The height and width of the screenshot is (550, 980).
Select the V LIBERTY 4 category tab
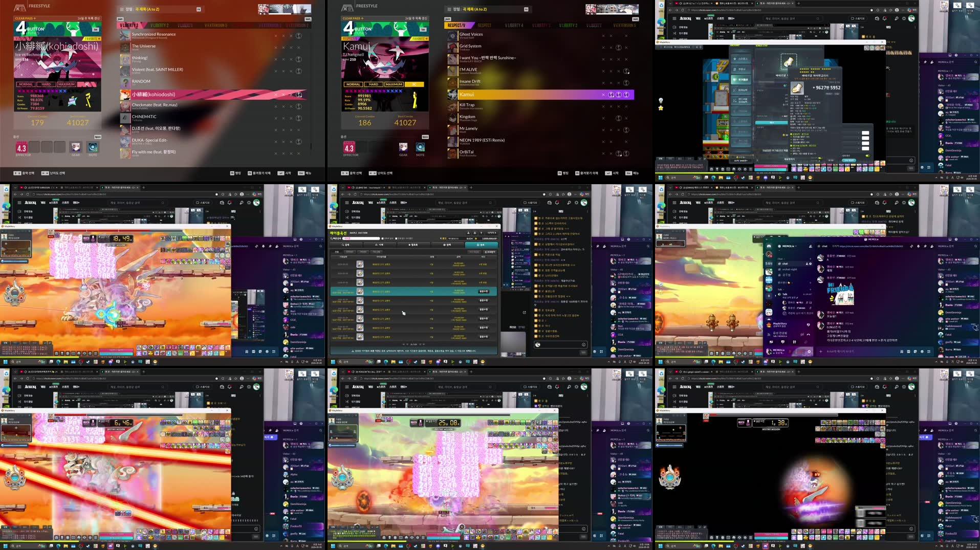coord(514,25)
